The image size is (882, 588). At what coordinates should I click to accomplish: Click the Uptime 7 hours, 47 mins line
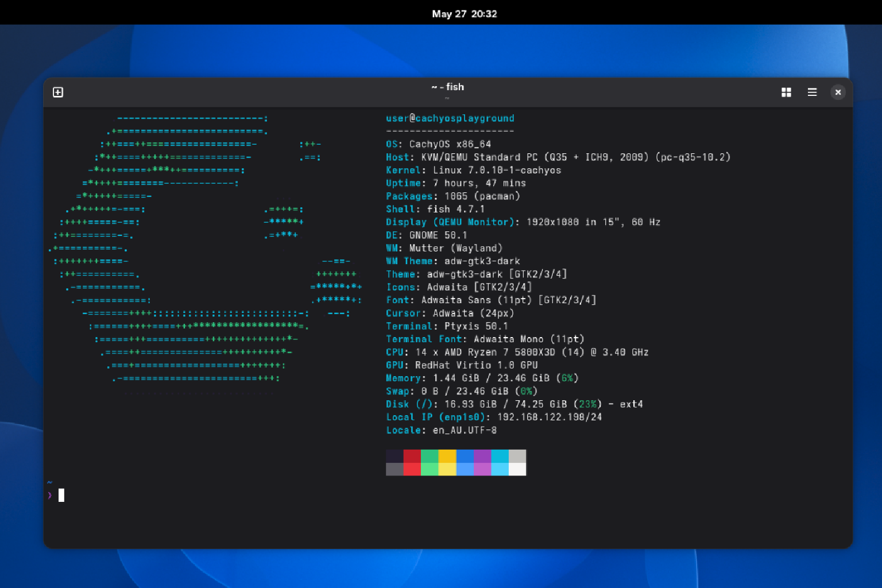click(x=456, y=183)
